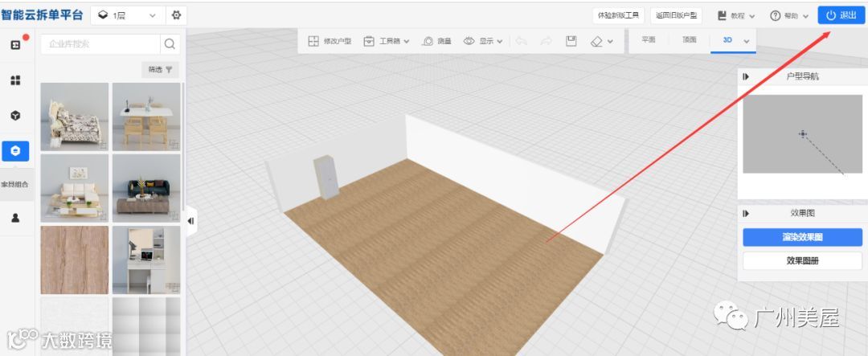Screen dimensions: 868x356
Task: Click the 返回旧版户型 button
Action: (677, 15)
